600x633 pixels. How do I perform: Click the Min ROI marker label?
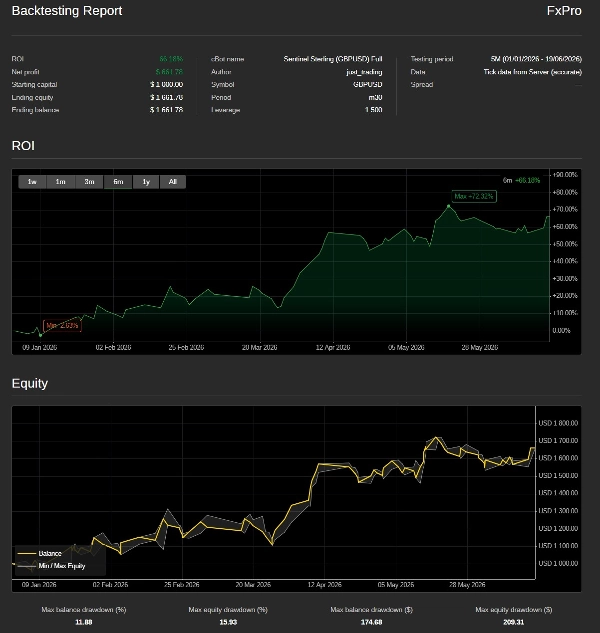point(62,325)
